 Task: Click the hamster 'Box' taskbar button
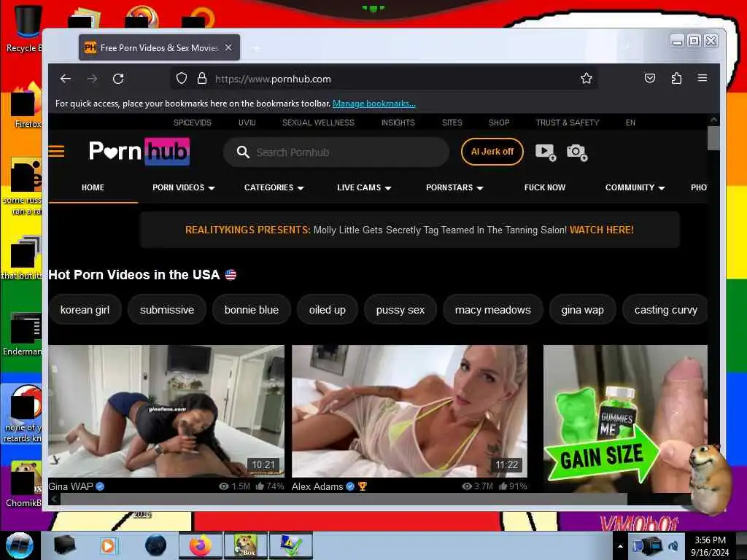(x=245, y=545)
